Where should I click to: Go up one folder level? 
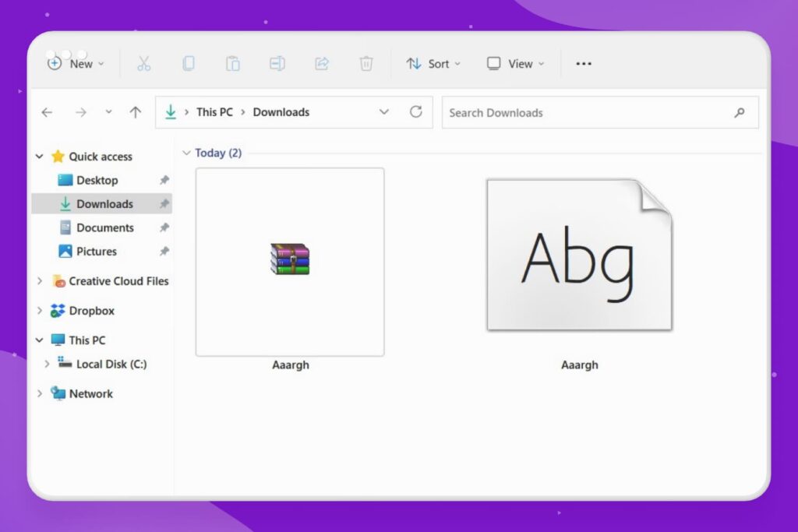click(x=136, y=112)
